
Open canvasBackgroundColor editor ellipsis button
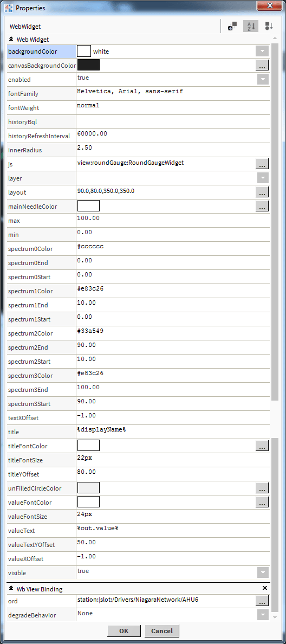point(262,65)
